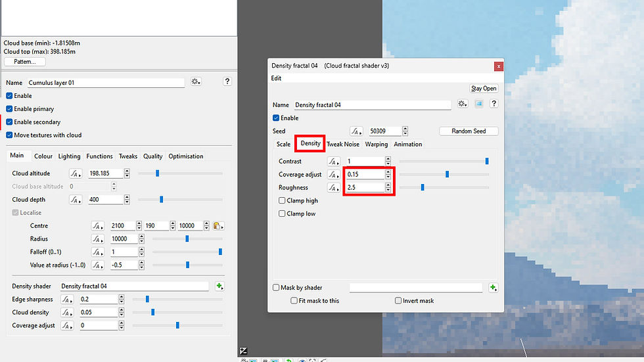
Task: Open Edit menu in Density fractal dialog
Action: 276,78
